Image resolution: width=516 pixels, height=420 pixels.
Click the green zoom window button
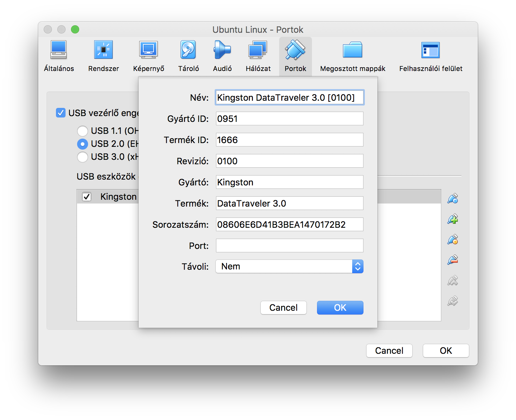pos(75,29)
